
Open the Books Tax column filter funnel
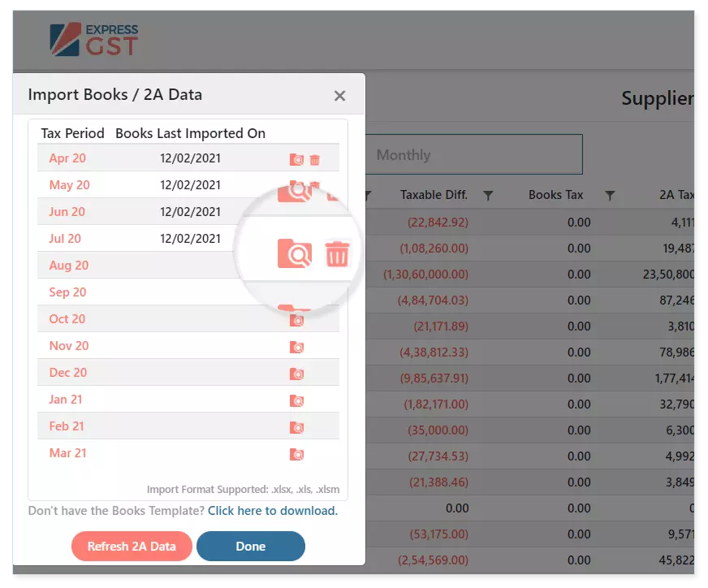(610, 195)
